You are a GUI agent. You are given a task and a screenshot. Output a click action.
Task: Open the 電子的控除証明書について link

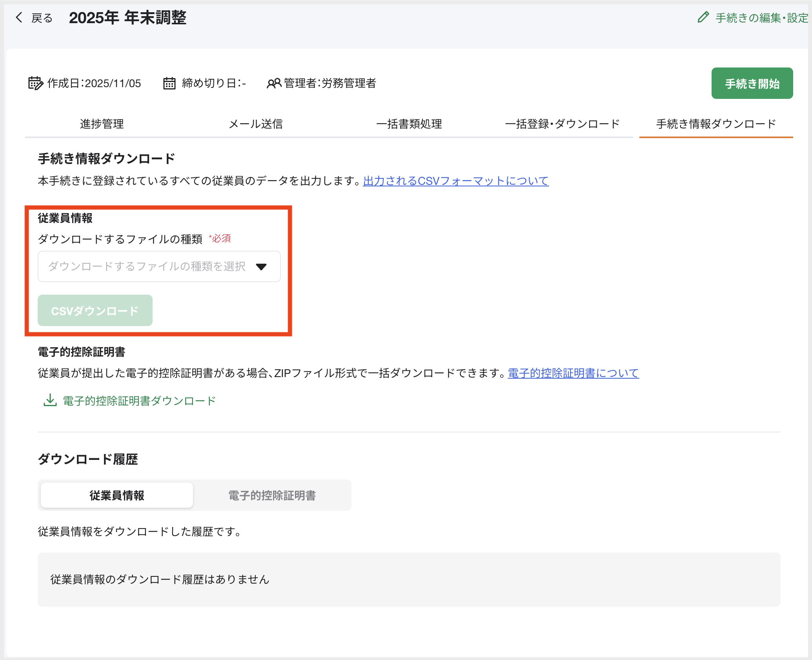[x=573, y=374]
